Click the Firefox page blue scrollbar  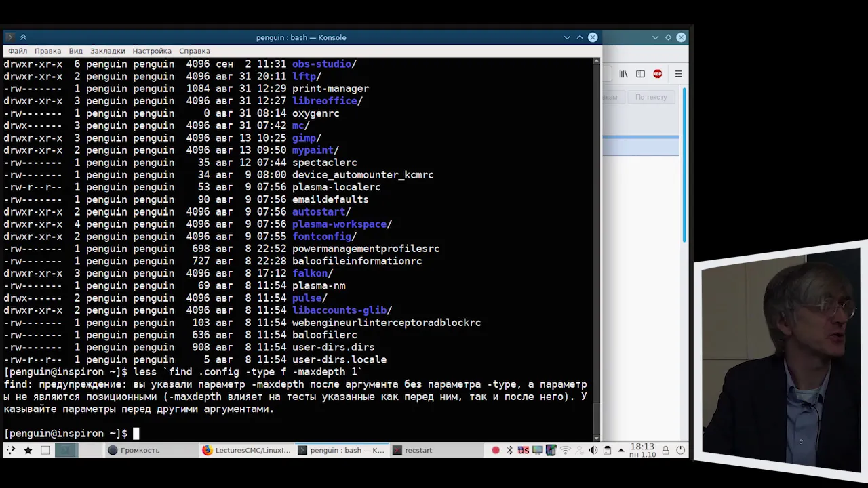684,165
